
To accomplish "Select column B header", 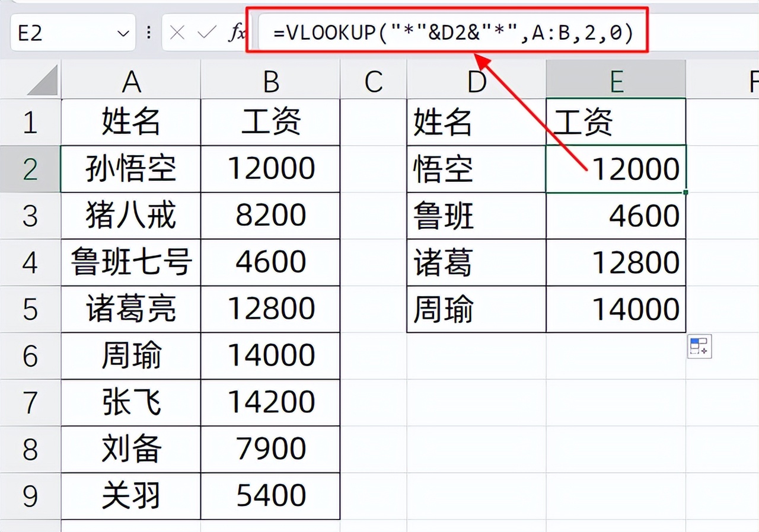I will click(271, 81).
